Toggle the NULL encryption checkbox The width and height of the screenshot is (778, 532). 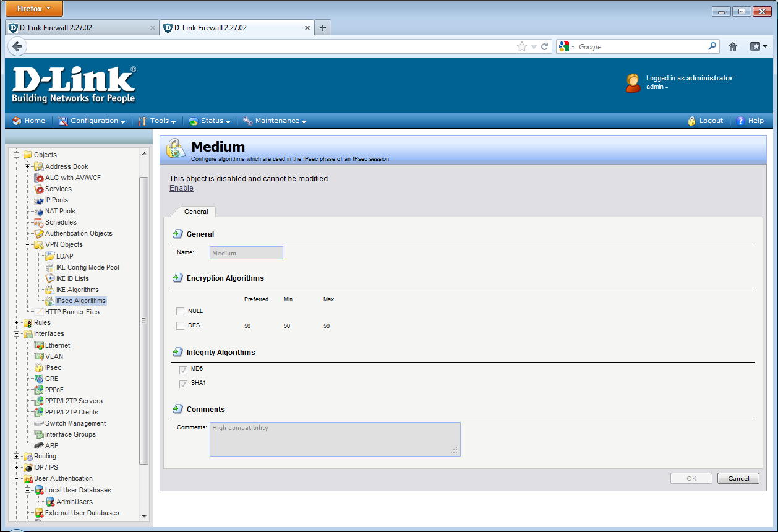(x=180, y=311)
